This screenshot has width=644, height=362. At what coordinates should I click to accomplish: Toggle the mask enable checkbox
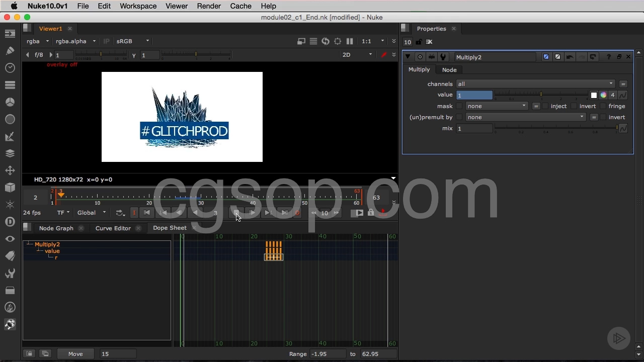point(459,106)
